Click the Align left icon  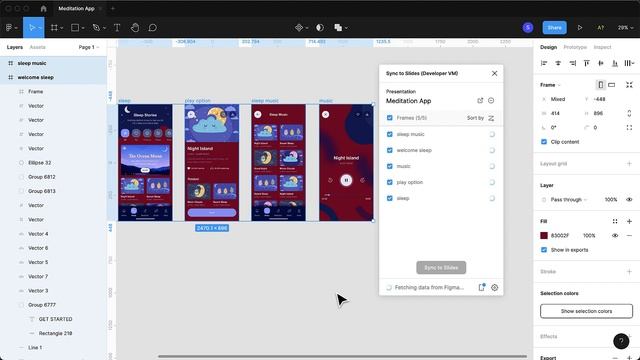coord(544,63)
